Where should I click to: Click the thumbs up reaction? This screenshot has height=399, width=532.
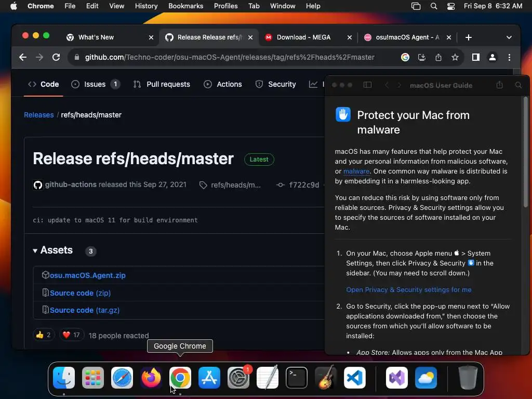point(44,335)
